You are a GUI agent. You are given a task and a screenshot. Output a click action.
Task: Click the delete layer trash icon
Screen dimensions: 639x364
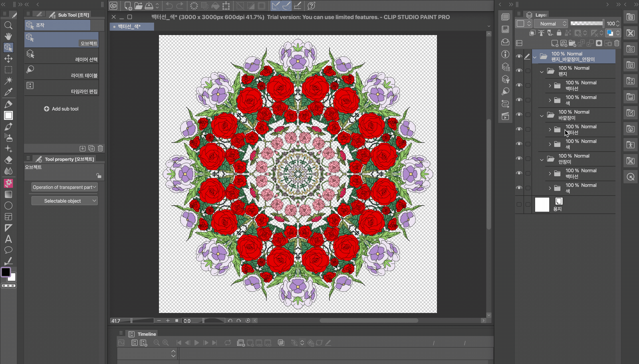click(x=617, y=43)
